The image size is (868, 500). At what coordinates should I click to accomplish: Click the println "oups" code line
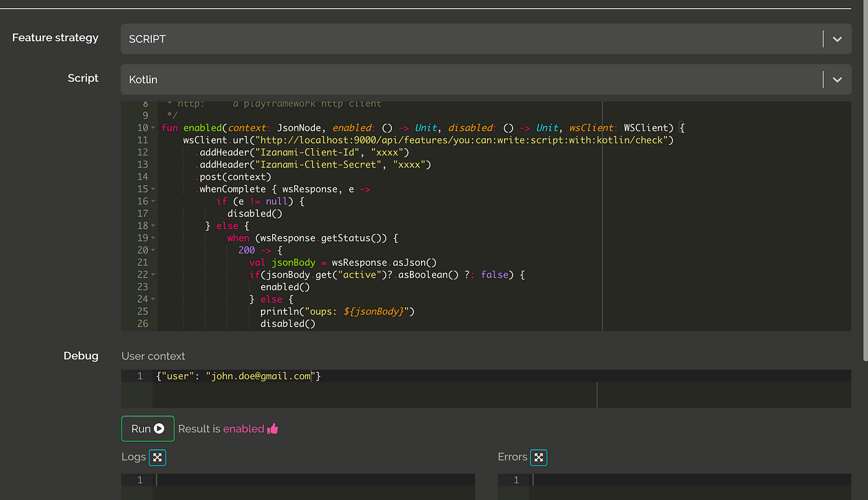337,311
